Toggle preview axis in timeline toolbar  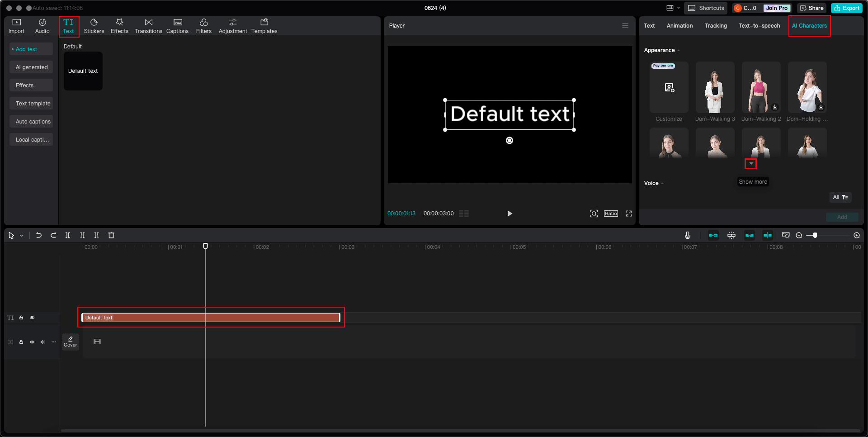tap(768, 235)
